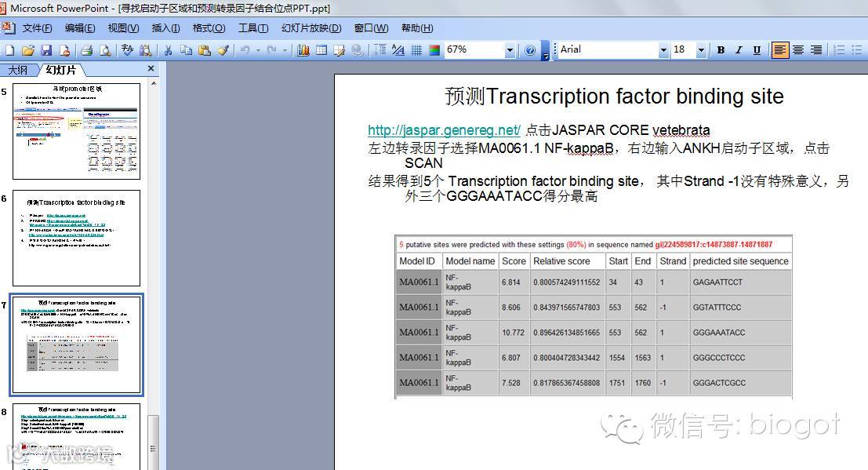Create a new blank presentation

tap(9, 50)
